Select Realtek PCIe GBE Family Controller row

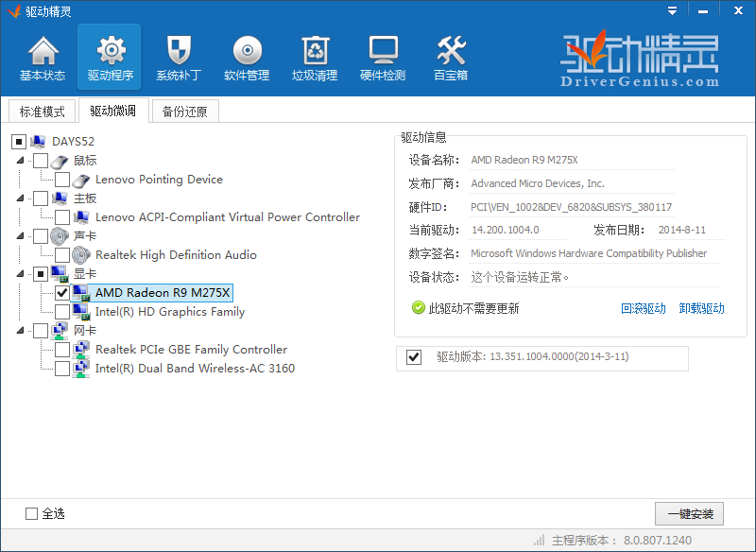pos(192,350)
